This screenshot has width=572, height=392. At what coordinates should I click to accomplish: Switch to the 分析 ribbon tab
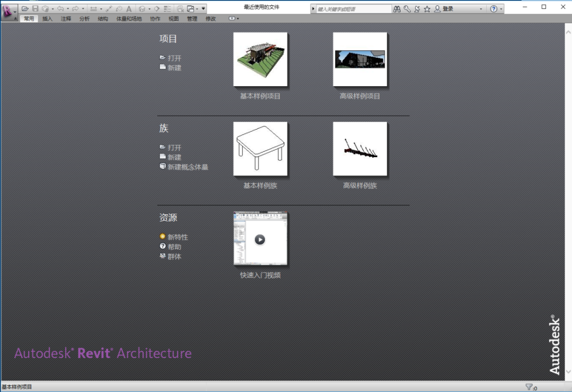[84, 19]
